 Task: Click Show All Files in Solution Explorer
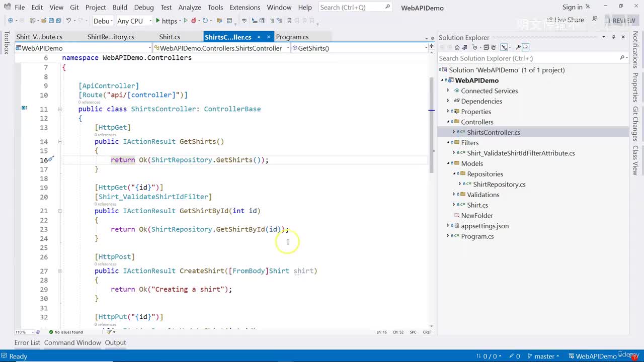click(494, 47)
